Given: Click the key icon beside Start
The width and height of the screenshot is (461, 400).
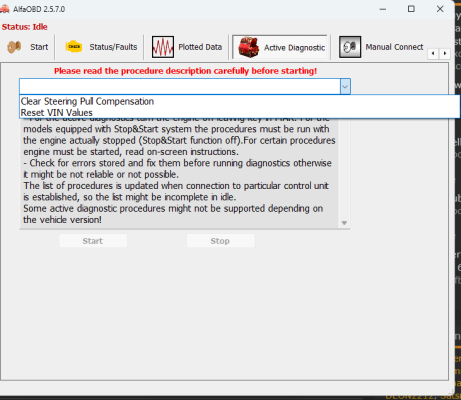Looking at the screenshot, I should [x=14, y=47].
